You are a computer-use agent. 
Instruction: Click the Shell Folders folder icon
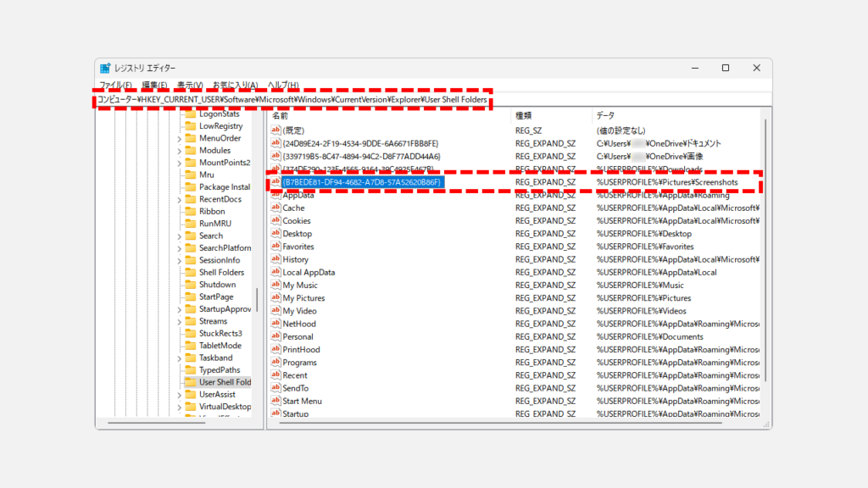[190, 273]
